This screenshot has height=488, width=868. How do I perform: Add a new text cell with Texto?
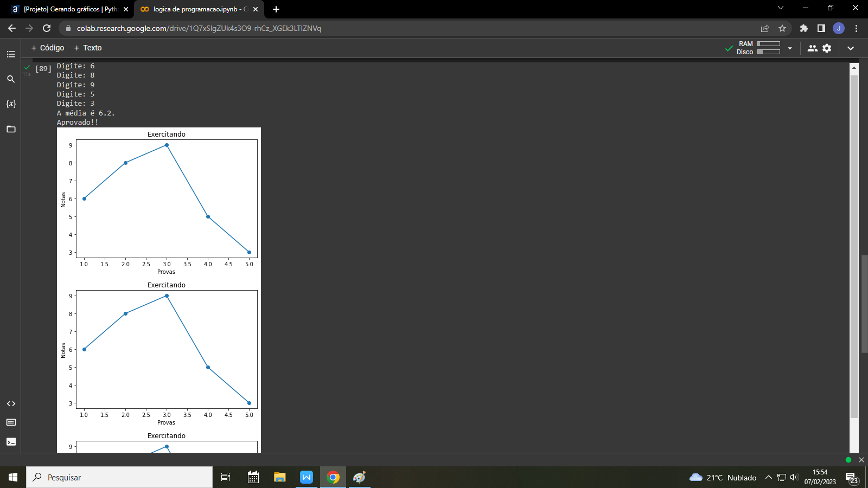point(88,48)
